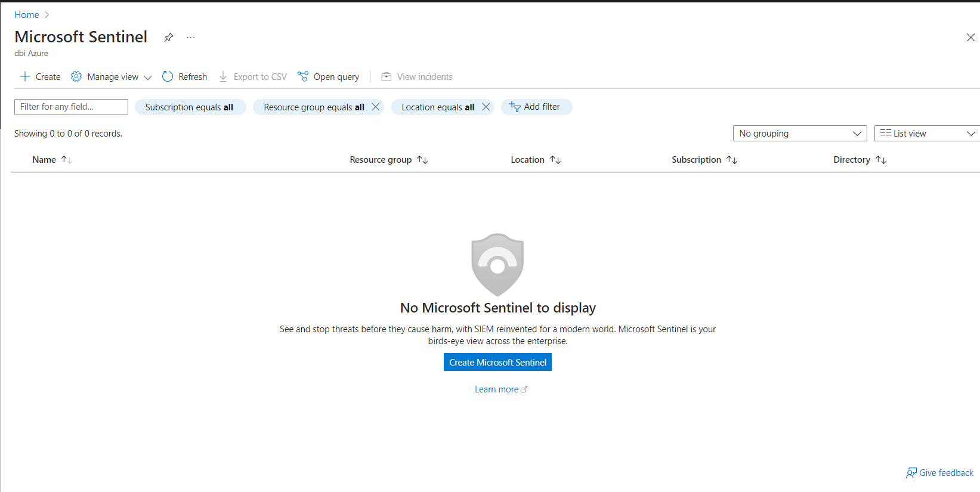Focus the Filter for any field box

point(71,107)
